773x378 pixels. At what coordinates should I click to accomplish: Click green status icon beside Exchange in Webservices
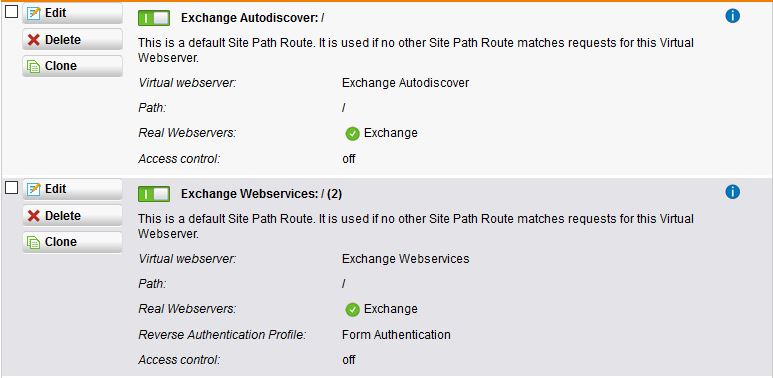pyautogui.click(x=352, y=309)
